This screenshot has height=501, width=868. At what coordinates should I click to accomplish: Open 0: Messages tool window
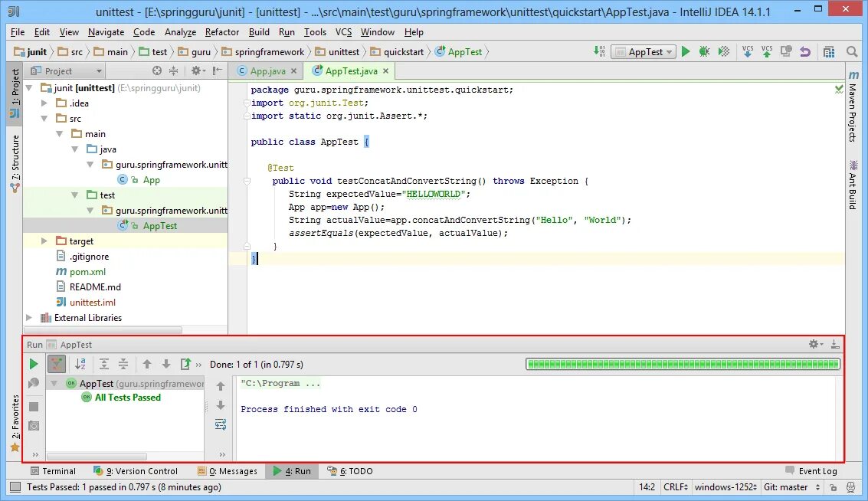[x=228, y=471]
